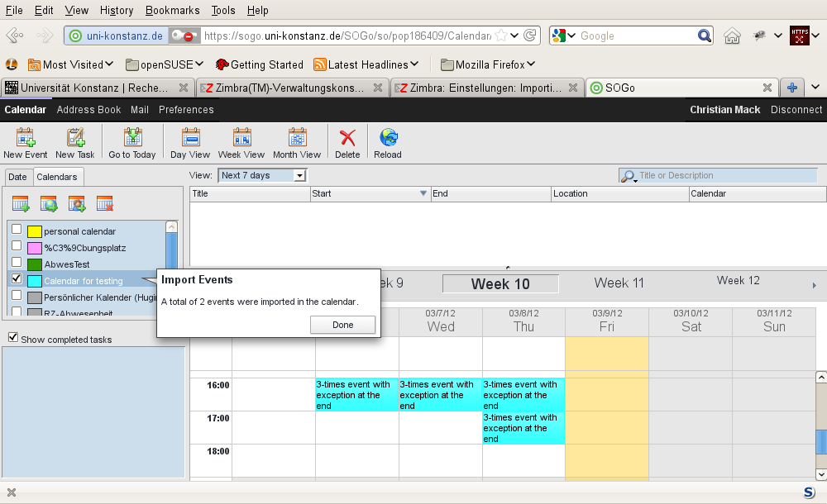Image resolution: width=827 pixels, height=504 pixels.
Task: Uncheck Show completed tasks
Action: 12,337
